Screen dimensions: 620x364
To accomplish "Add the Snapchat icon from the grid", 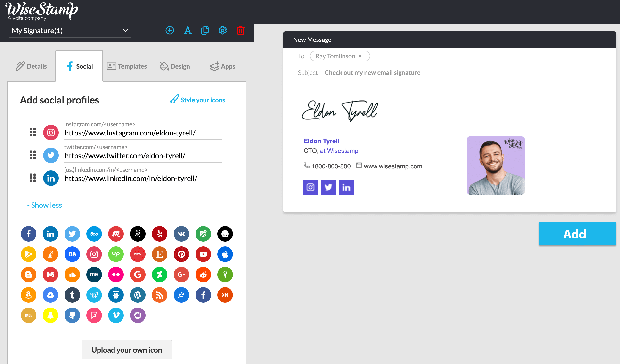I will point(50,315).
